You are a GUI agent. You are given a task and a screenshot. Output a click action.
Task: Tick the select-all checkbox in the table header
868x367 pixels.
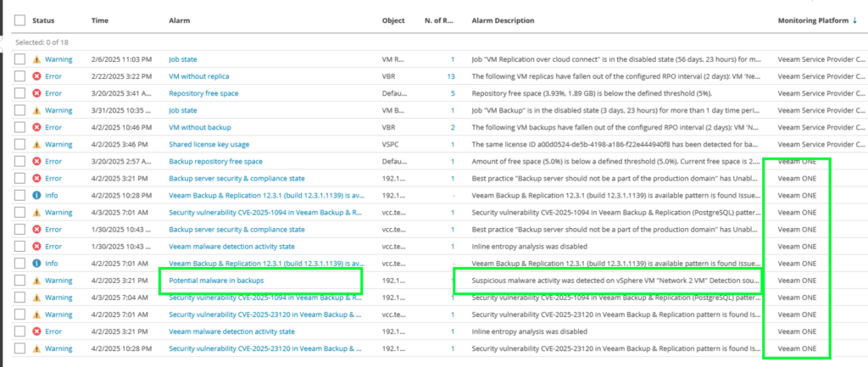(19, 20)
